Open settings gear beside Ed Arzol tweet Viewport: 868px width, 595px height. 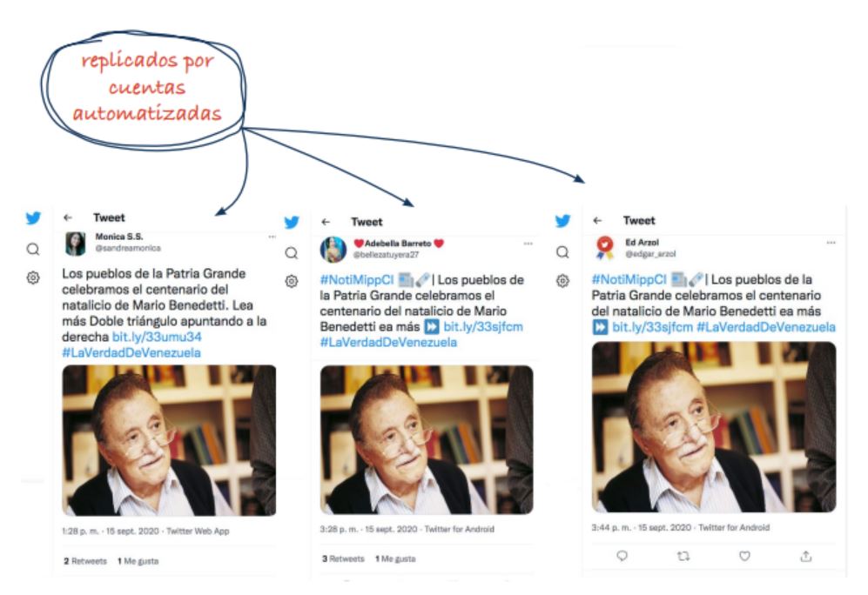pos(562,281)
